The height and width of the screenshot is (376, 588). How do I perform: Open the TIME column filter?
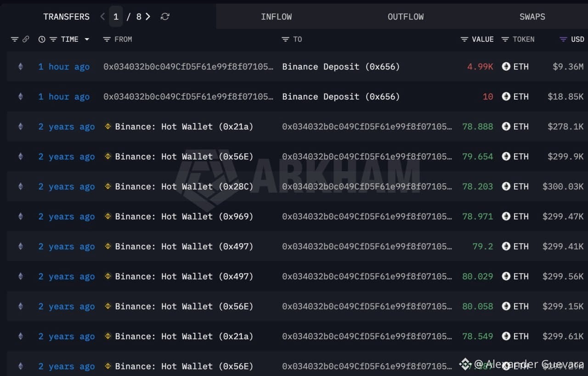tap(53, 39)
